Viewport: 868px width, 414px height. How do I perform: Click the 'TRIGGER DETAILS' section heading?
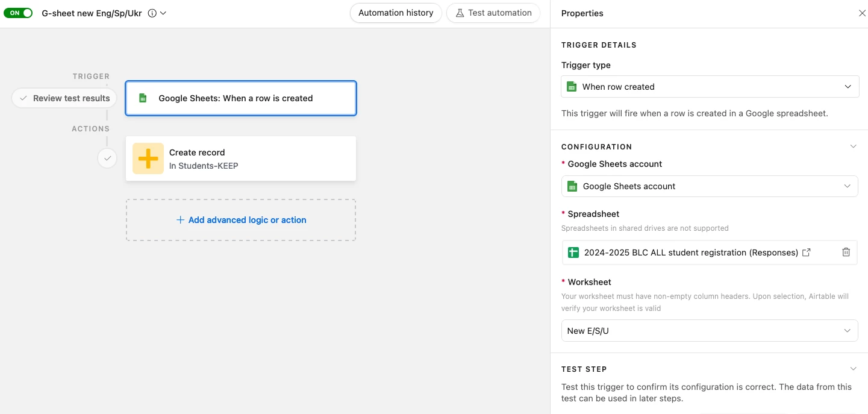point(599,45)
